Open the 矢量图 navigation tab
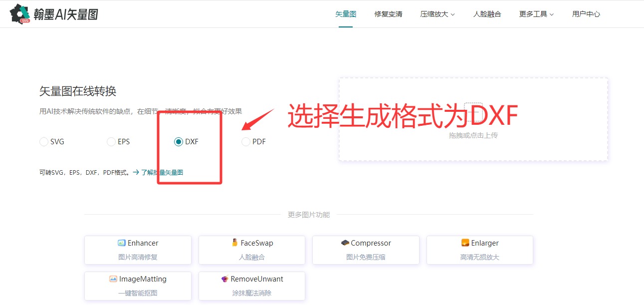 click(346, 14)
